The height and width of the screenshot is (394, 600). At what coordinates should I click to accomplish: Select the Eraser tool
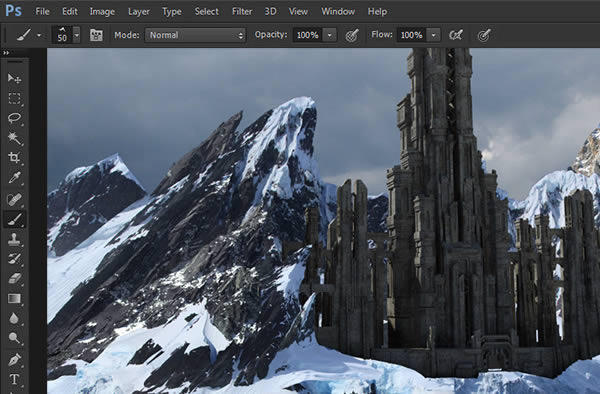click(14, 278)
